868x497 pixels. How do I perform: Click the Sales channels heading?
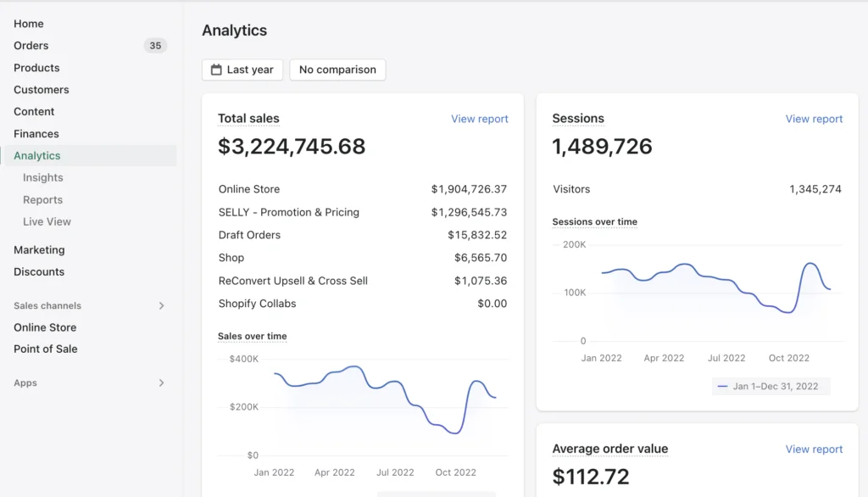pyautogui.click(x=47, y=306)
